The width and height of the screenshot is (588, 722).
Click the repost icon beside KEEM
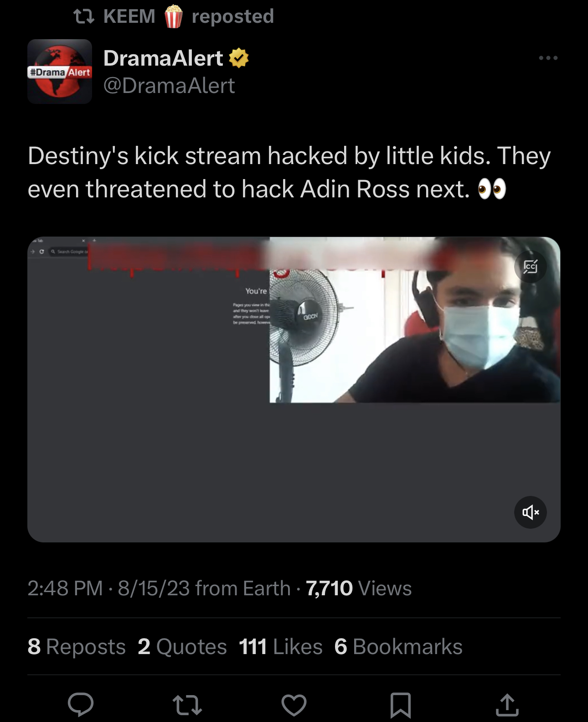[84, 17]
